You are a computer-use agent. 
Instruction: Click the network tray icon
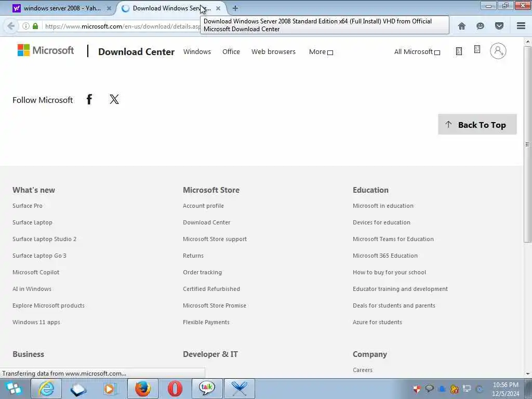[x=467, y=389]
